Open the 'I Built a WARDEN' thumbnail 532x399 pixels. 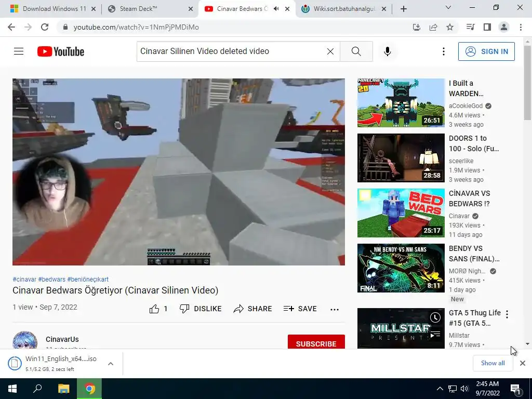pyautogui.click(x=401, y=103)
